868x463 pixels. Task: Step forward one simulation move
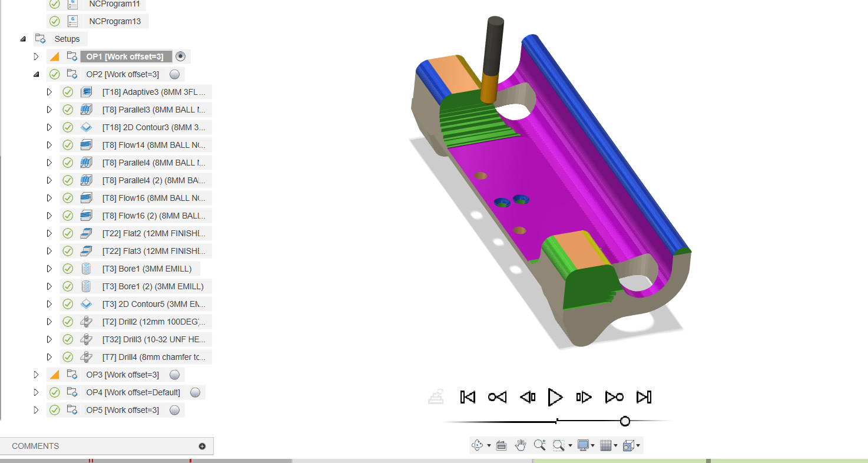tap(584, 397)
